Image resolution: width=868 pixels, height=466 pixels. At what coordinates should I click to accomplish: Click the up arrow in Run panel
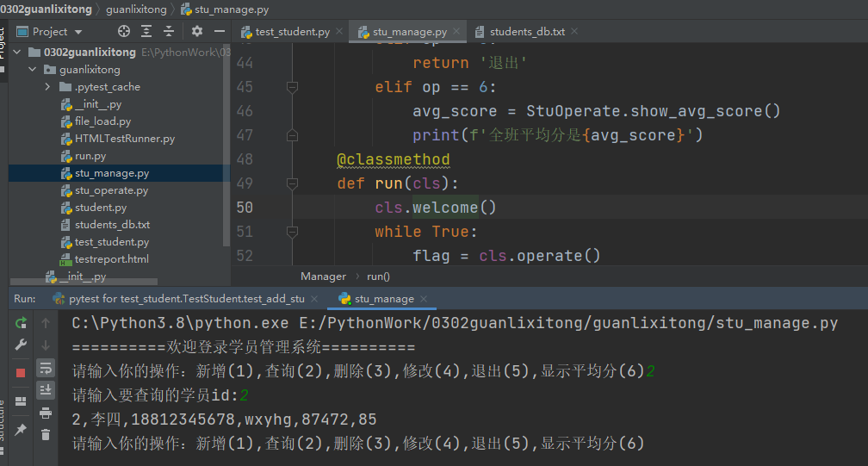[x=46, y=323]
